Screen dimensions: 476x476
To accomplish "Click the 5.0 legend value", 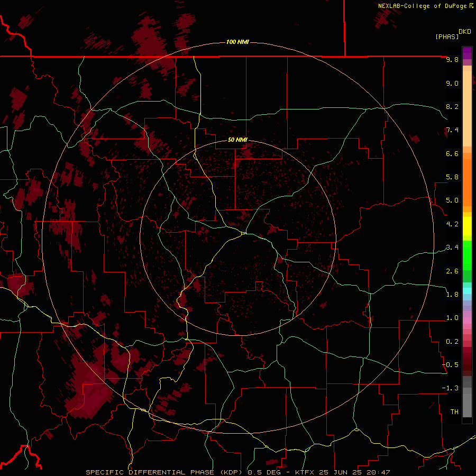I will coord(452,200).
